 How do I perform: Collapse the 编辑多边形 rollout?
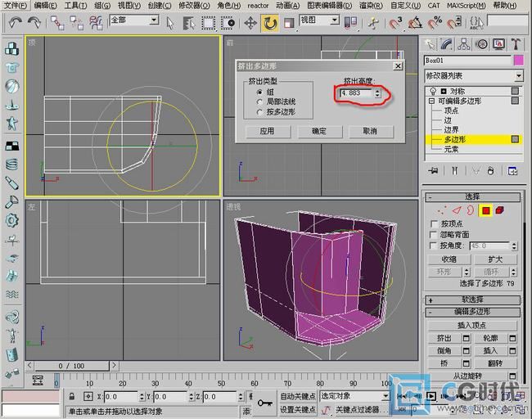[472, 312]
